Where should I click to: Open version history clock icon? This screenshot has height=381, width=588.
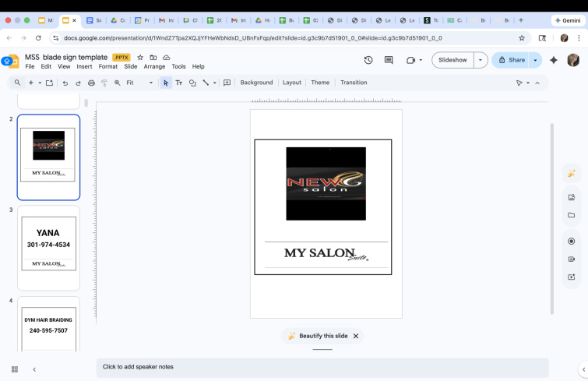click(x=368, y=60)
